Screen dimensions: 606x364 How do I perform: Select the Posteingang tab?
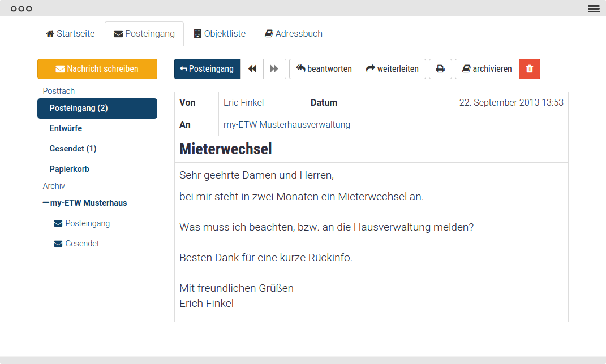144,34
